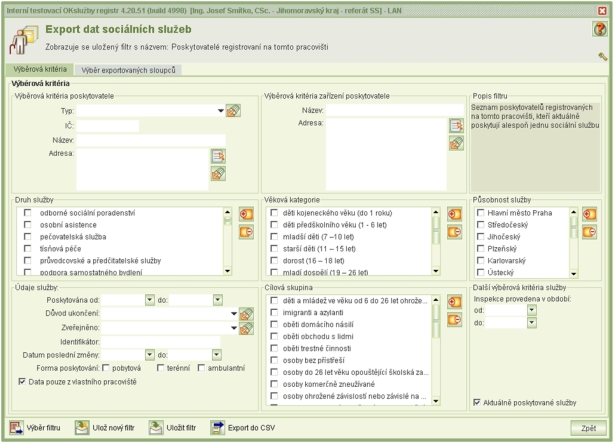Viewport: 614px width, 443px height.
Task: Deselect all items in Cílová skupina list
Action: pyautogui.click(x=454, y=320)
